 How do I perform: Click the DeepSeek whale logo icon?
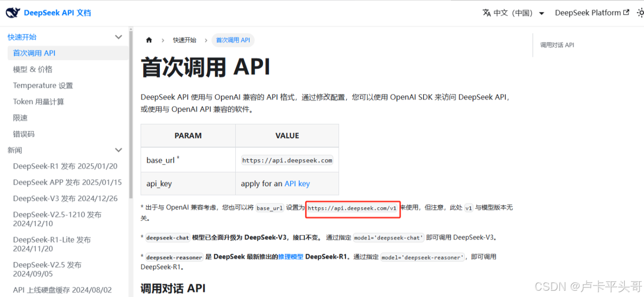[13, 12]
